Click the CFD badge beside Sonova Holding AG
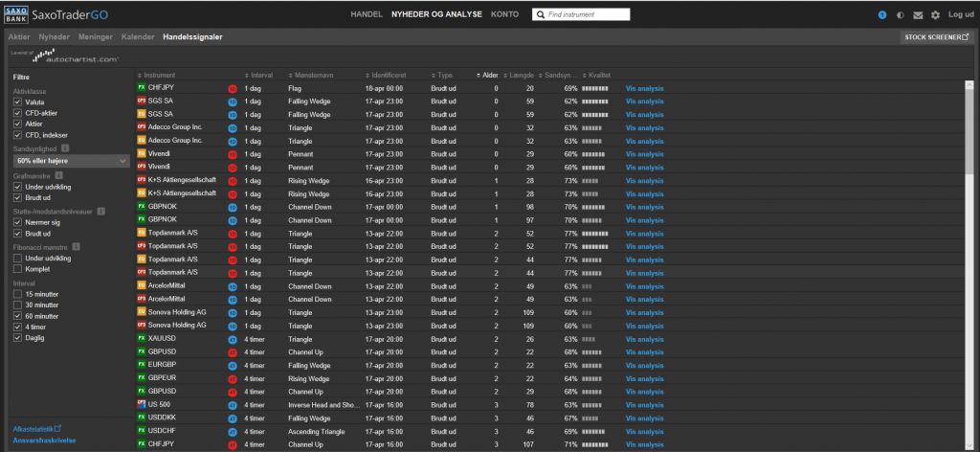This screenshot has height=452, width=980. tap(141, 325)
